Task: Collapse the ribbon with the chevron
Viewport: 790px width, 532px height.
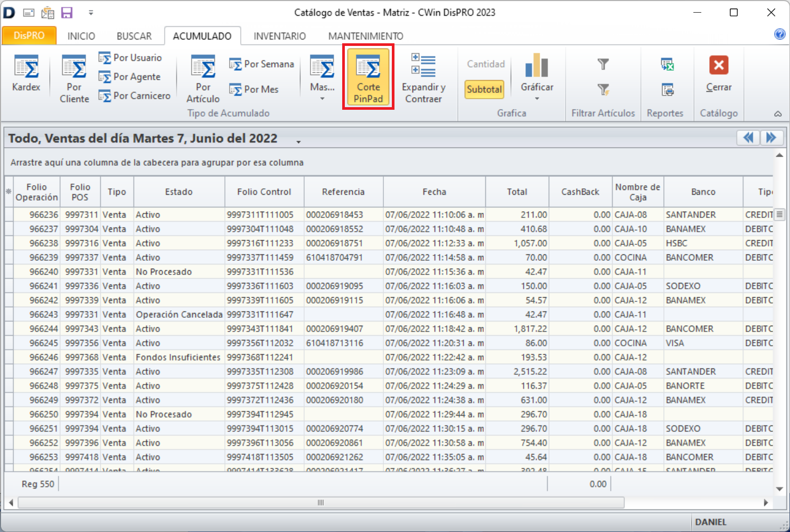Action: [777, 113]
